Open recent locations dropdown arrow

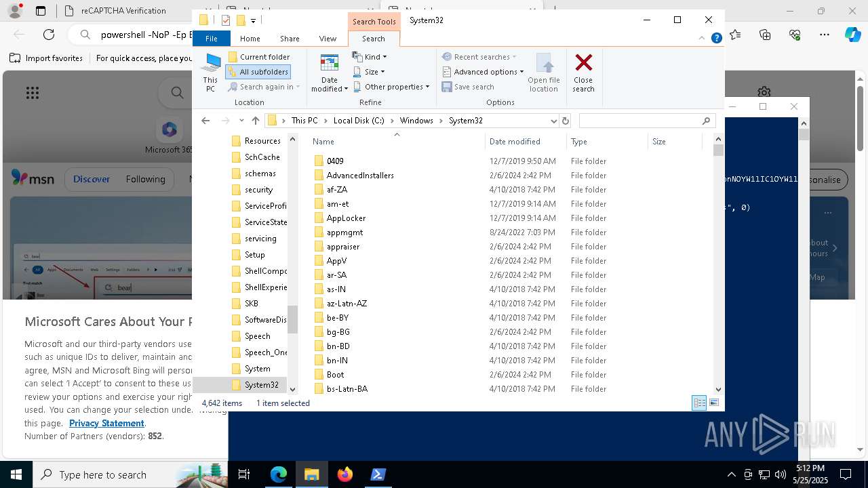coord(241,121)
